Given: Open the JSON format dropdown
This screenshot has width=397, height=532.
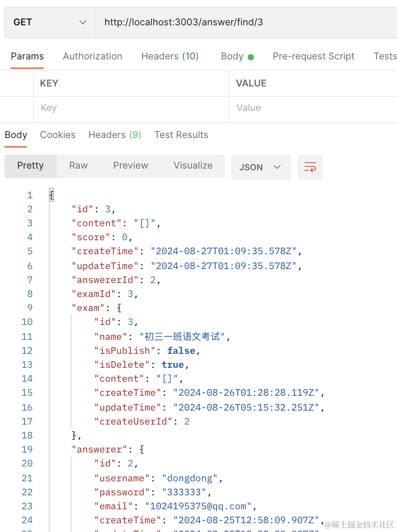Looking at the screenshot, I should [x=260, y=167].
